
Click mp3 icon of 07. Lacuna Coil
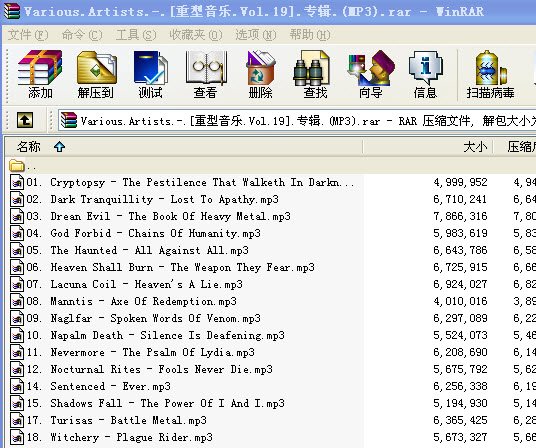17,284
